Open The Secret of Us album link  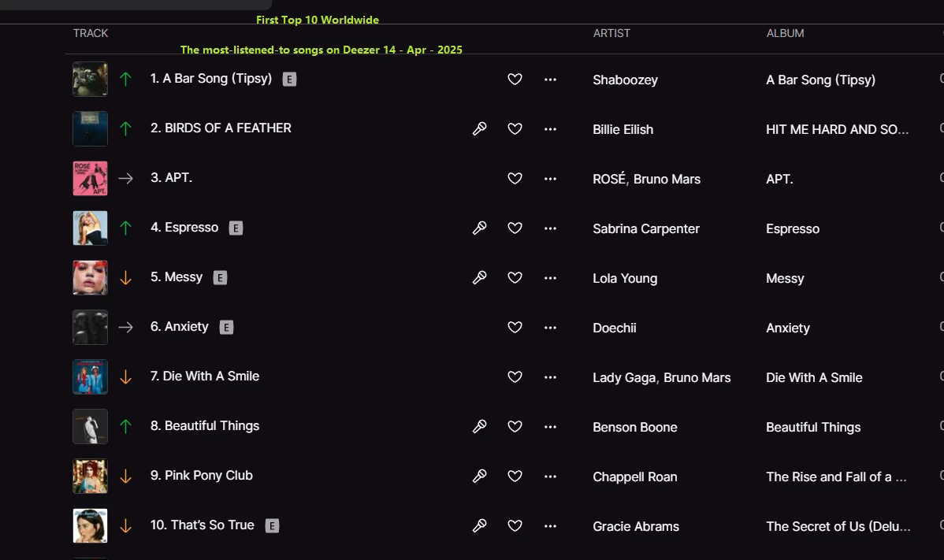(838, 526)
